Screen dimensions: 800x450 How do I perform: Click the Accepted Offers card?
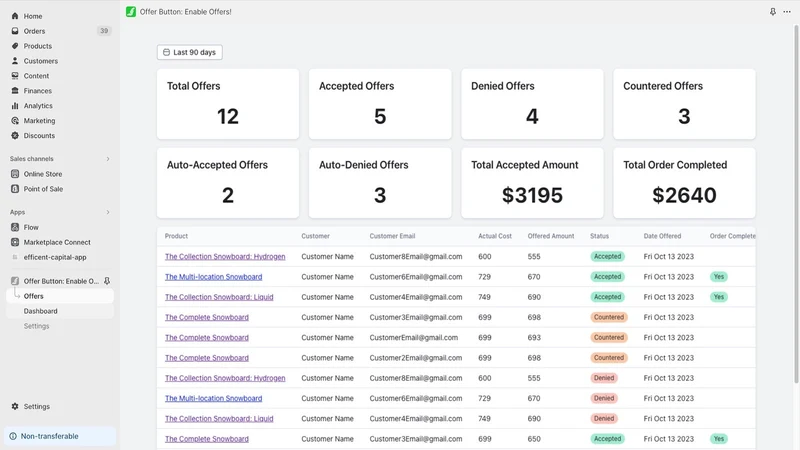pos(380,104)
